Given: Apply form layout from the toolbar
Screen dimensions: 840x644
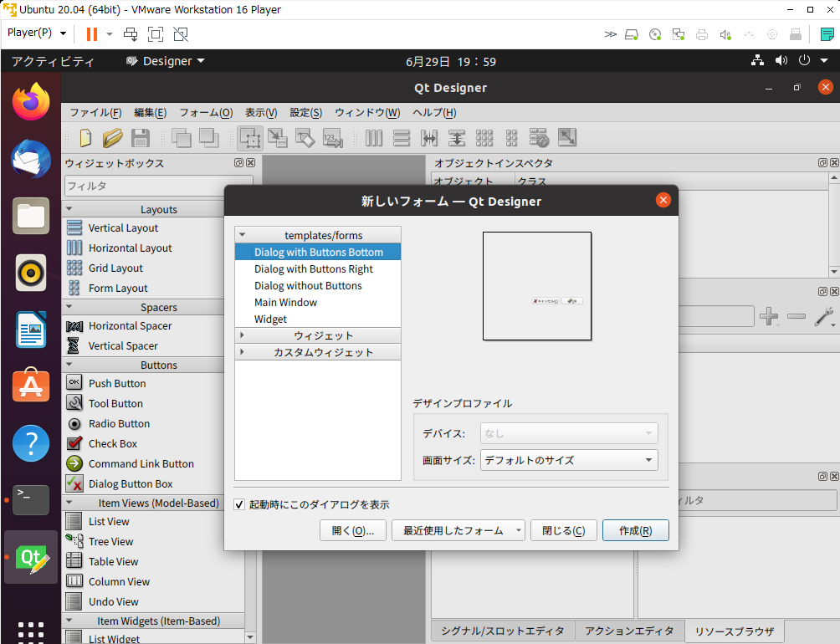Looking at the screenshot, I should click(x=511, y=138).
